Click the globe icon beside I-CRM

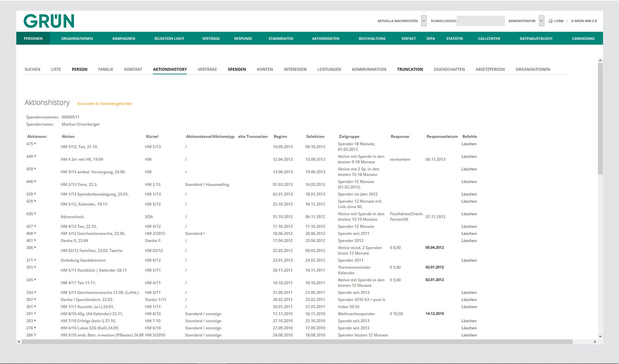tap(551, 21)
